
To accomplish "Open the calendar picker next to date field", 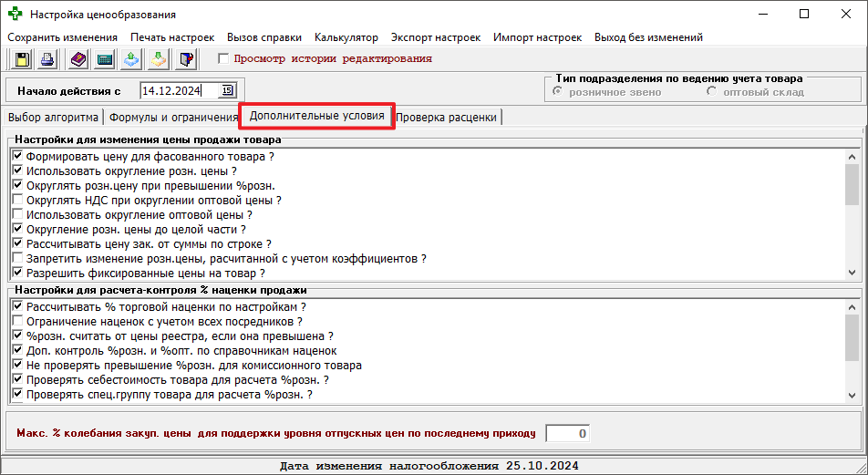I will point(227,91).
